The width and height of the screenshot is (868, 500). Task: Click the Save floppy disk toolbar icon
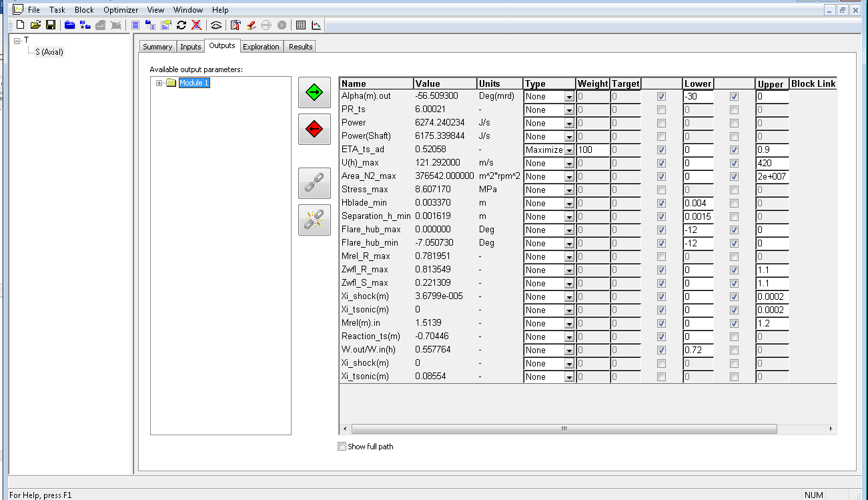point(51,25)
